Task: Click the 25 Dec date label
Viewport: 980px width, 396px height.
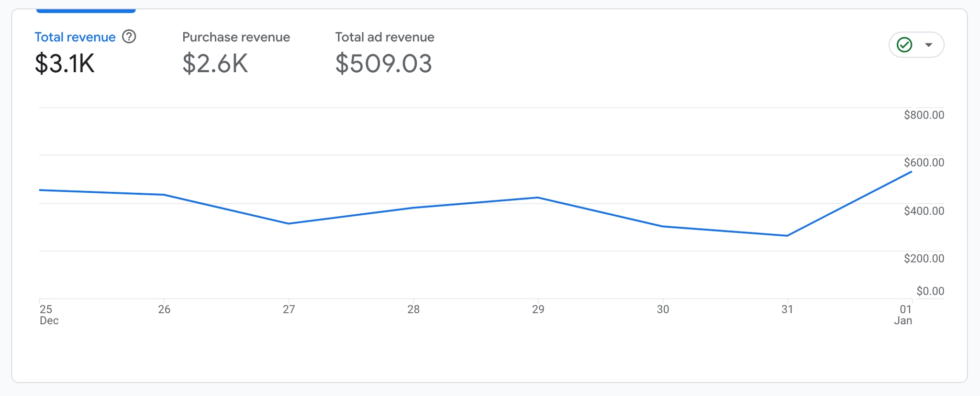Action: (x=49, y=315)
